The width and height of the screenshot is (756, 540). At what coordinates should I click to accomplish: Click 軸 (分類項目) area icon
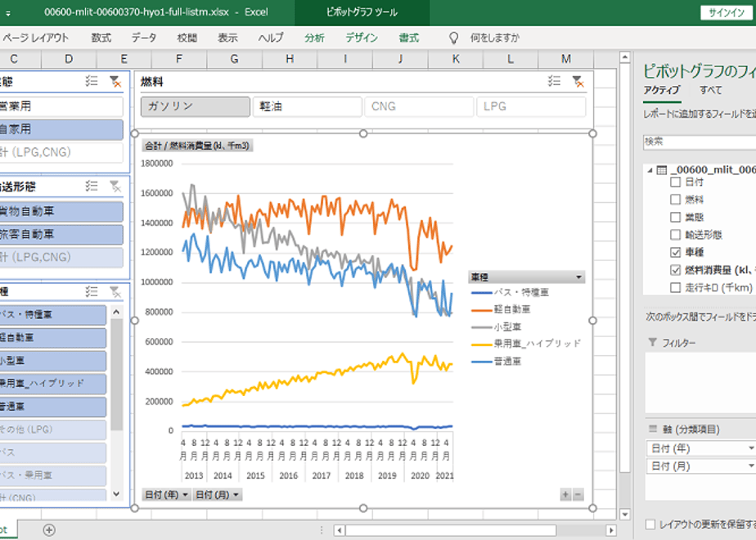coord(653,429)
